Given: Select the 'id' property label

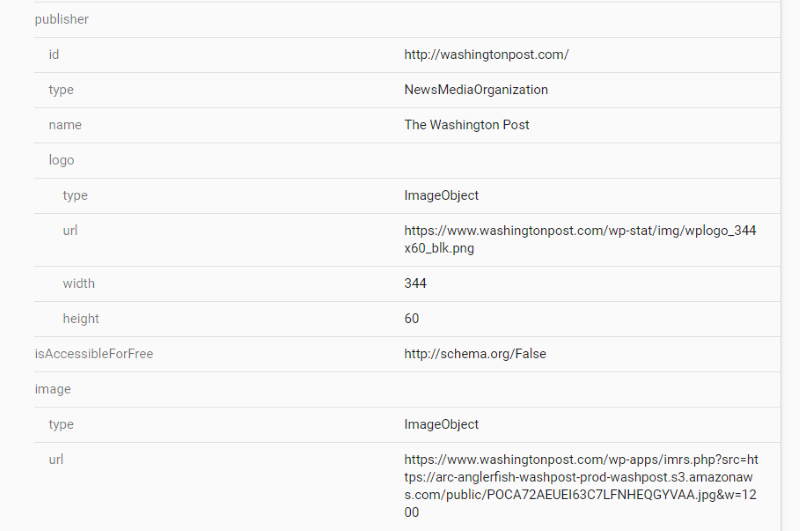Looking at the screenshot, I should 54,55.
